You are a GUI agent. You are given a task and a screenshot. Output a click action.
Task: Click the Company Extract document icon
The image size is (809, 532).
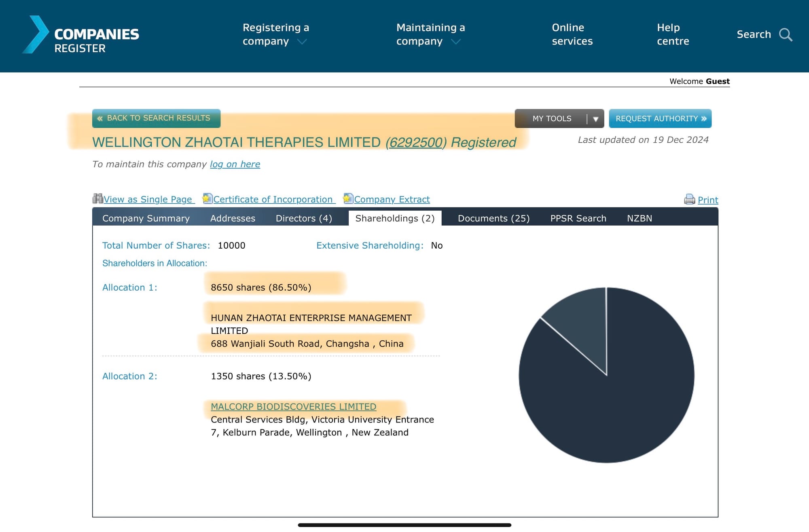(348, 198)
